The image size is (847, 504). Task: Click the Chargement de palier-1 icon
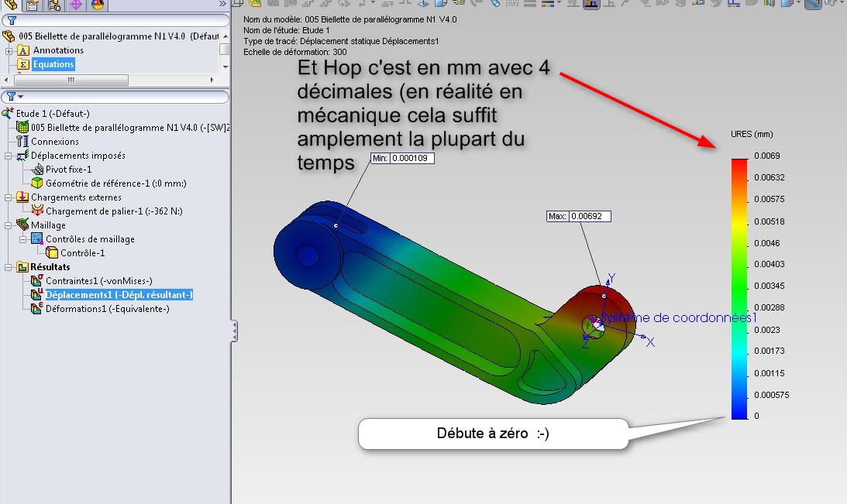[x=37, y=211]
